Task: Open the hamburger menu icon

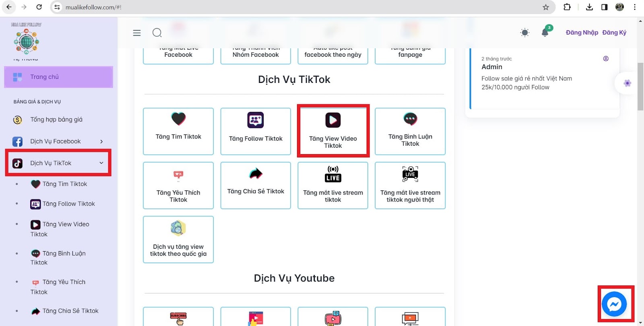Action: (137, 33)
